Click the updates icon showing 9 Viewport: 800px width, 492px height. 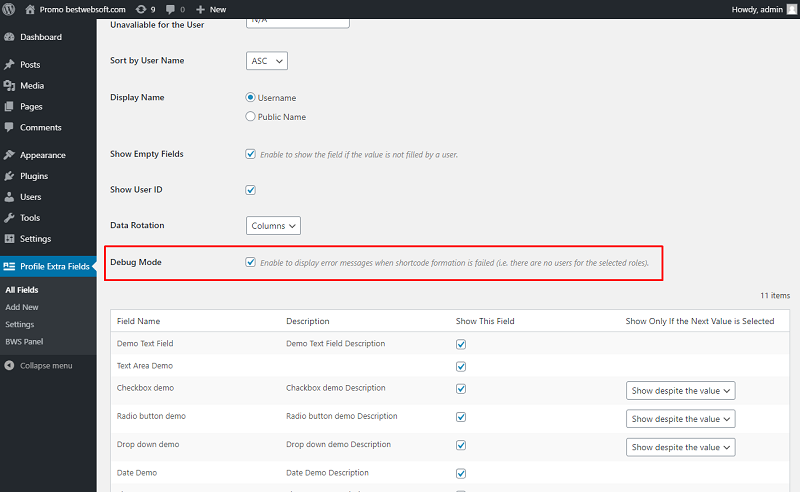[141, 9]
